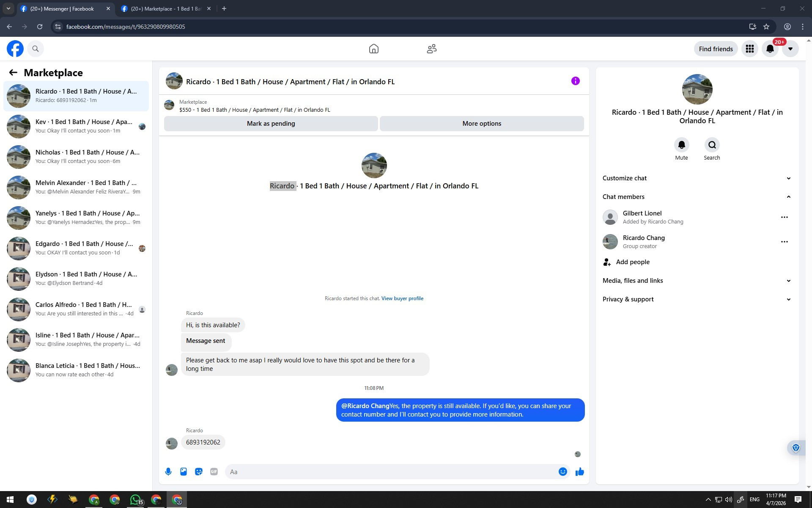
Task: Open options menu for Ricardo Chang
Action: (x=784, y=242)
